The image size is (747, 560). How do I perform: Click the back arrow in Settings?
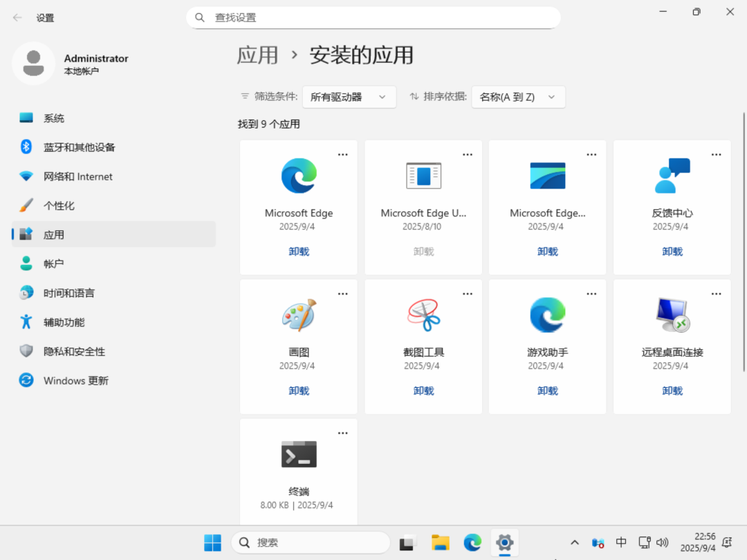coord(17,18)
